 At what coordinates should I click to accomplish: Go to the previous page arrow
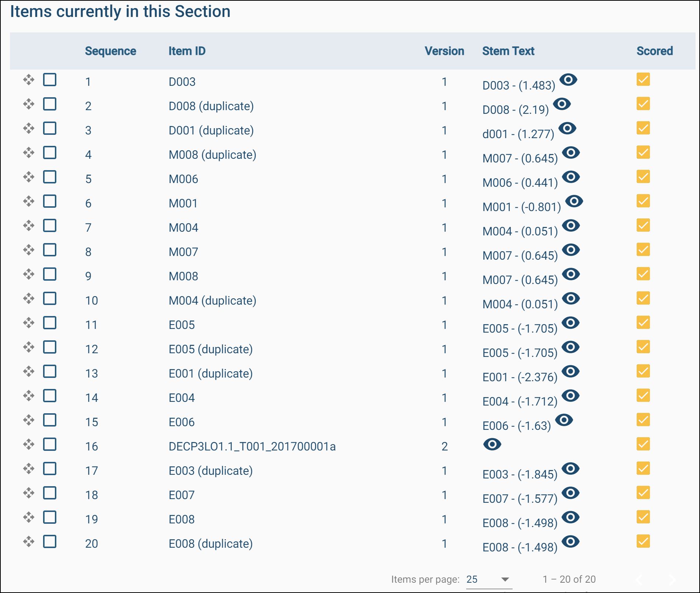click(x=640, y=579)
